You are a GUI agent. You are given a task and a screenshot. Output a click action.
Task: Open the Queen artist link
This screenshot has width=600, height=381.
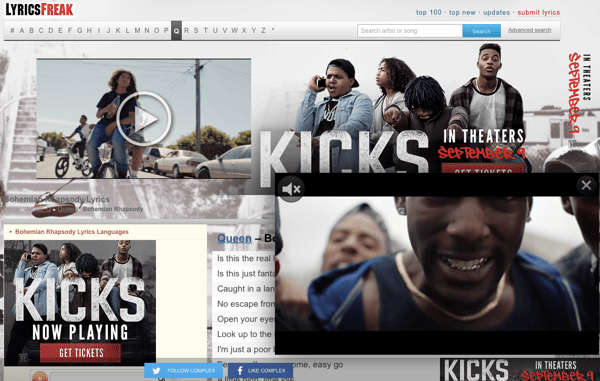(234, 239)
